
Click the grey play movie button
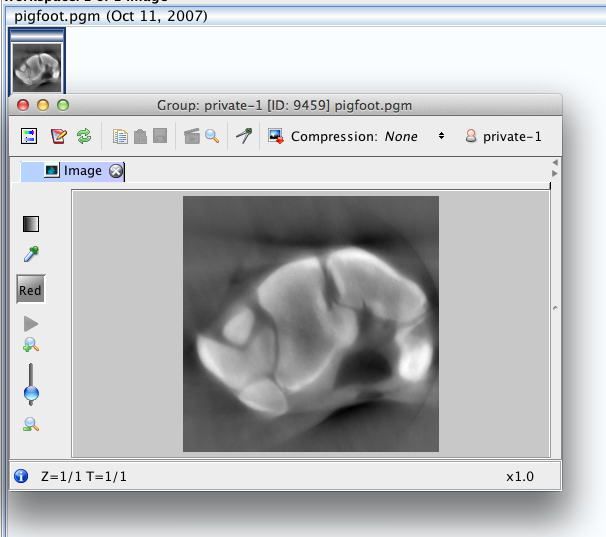click(31, 324)
